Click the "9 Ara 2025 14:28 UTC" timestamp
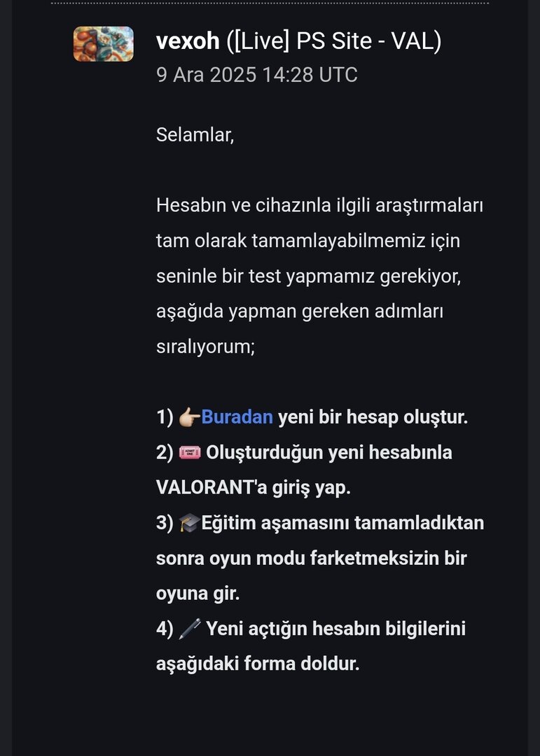The image size is (540, 756). tap(256, 75)
